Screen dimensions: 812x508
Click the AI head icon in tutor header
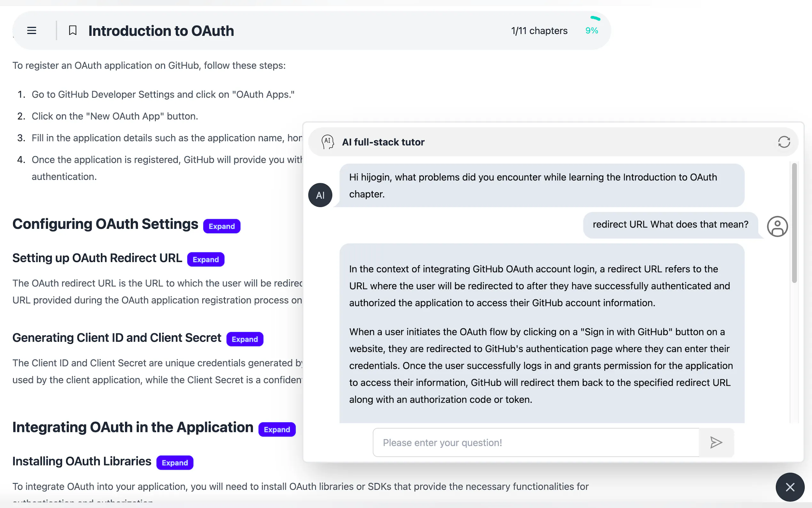(x=327, y=142)
